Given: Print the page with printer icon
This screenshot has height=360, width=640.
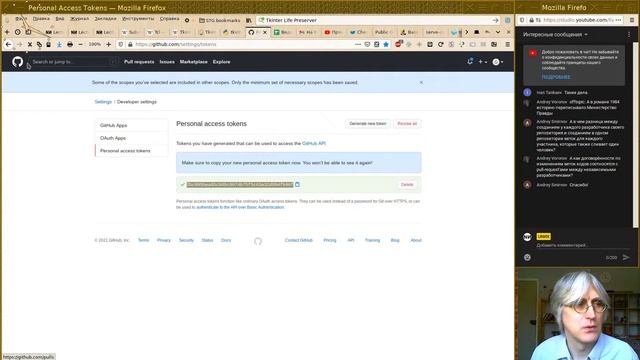Looking at the screenshot, I should (x=70, y=44).
